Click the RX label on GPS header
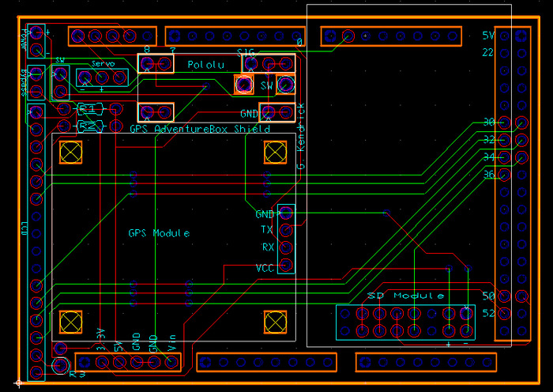The image size is (553, 392). pyautogui.click(x=268, y=247)
